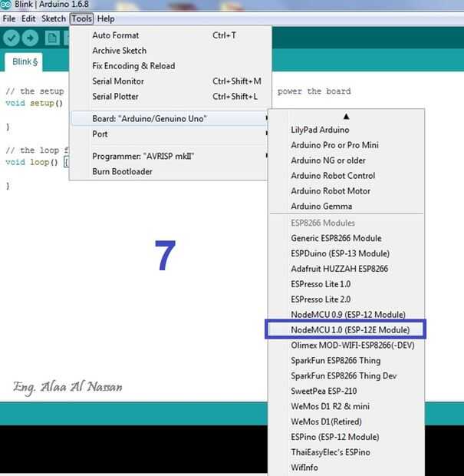Click the 'void setup()' code line
This screenshot has height=476, width=464.
click(x=34, y=103)
